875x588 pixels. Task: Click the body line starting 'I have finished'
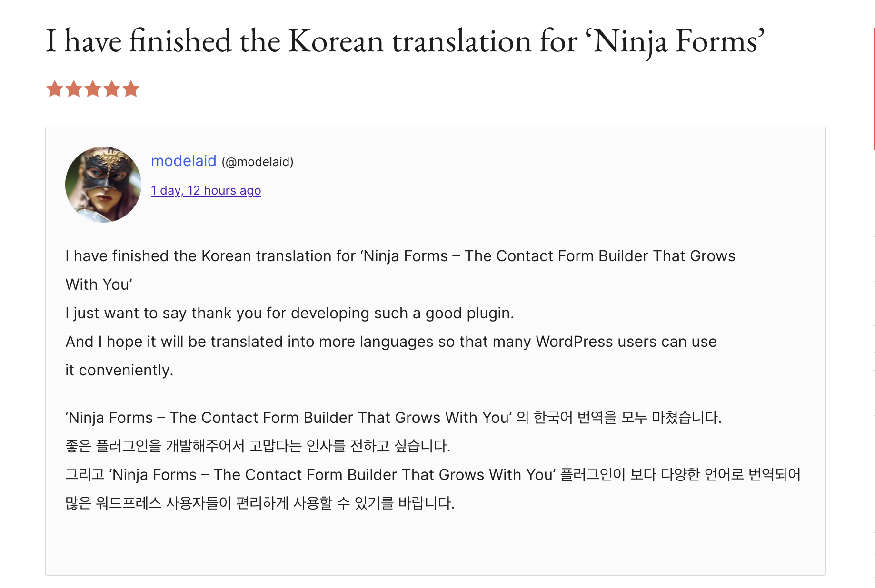[x=400, y=256]
